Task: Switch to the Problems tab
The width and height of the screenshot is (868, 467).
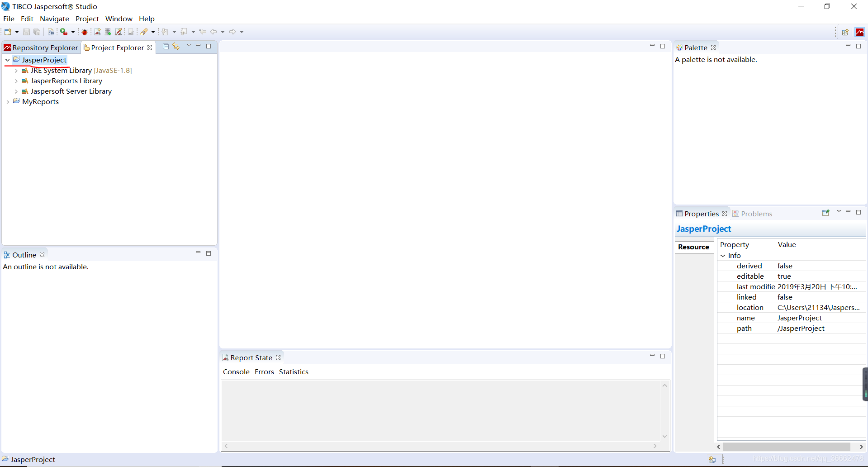Action: pos(752,214)
